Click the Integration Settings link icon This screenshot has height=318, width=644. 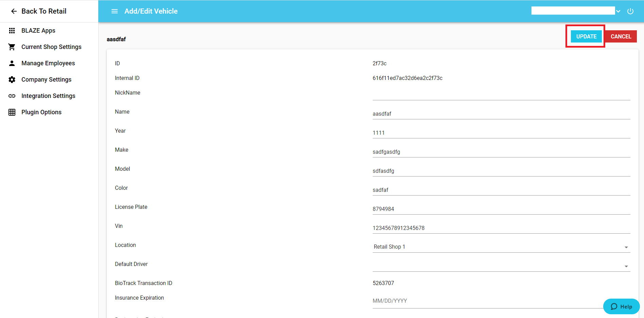(x=12, y=96)
